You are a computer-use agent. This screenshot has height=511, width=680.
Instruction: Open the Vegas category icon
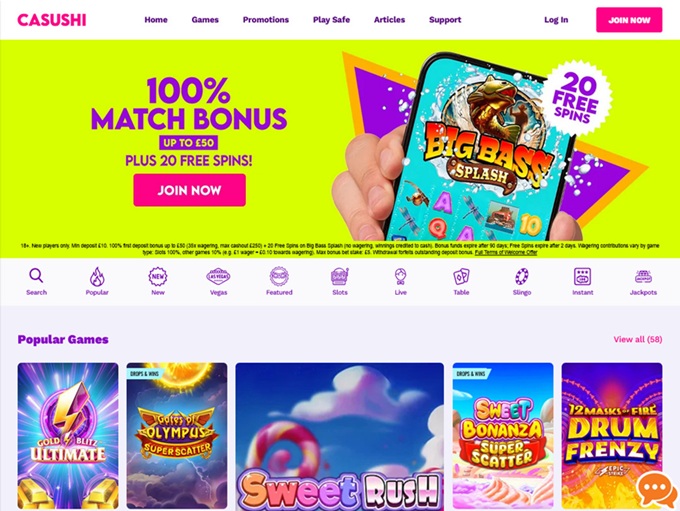[218, 276]
